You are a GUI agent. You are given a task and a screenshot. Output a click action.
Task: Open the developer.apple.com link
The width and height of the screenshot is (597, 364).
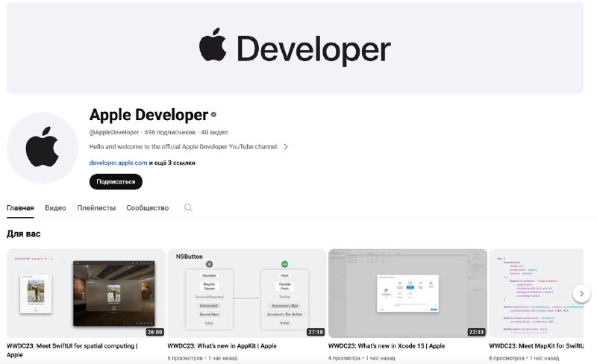coord(118,163)
